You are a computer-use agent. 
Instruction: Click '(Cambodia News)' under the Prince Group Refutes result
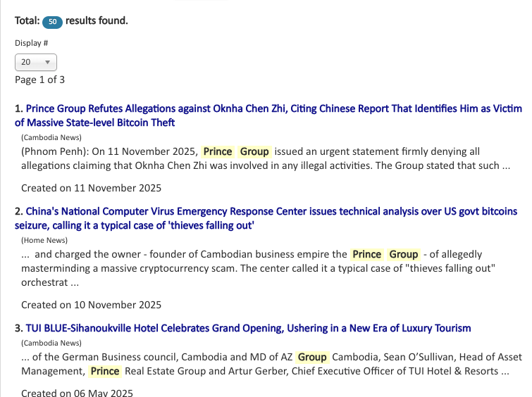point(51,137)
